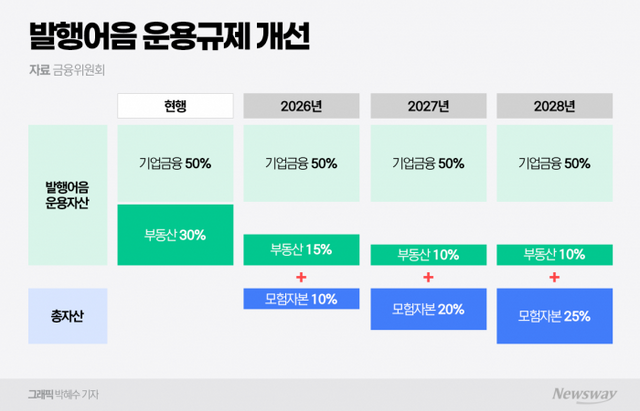The width and height of the screenshot is (640, 411).
Task: Select the 현행 column header
Action: pos(175,105)
